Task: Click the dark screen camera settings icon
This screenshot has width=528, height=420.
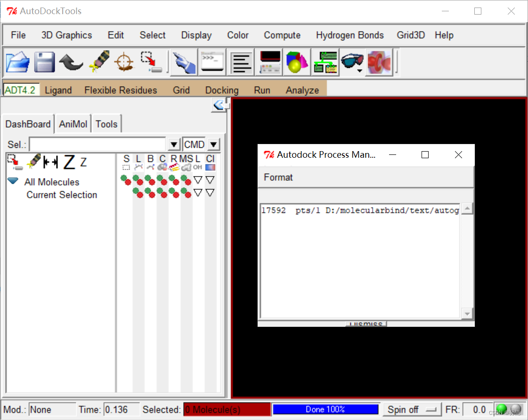Action: 269,62
